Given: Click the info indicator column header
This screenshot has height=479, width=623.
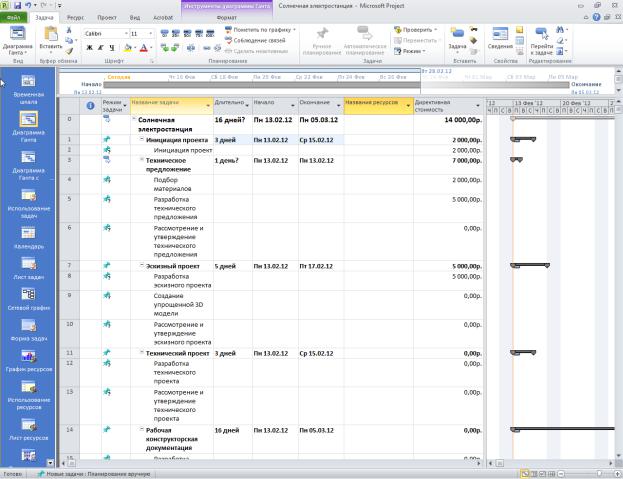Looking at the screenshot, I should click(90, 106).
